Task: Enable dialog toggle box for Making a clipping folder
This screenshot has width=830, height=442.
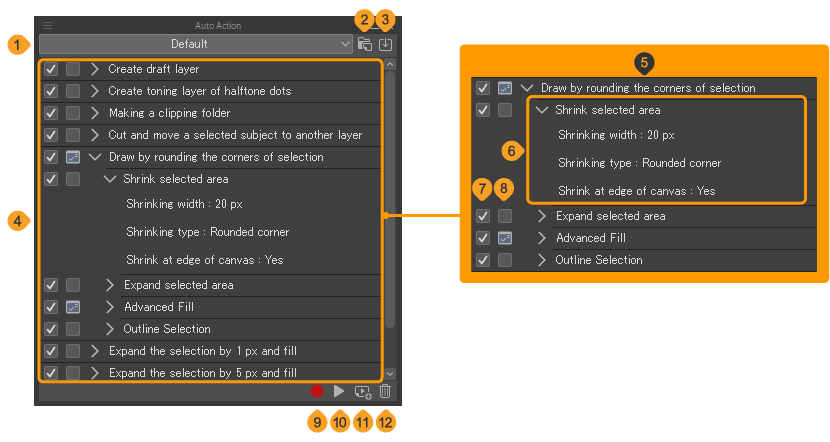Action: coord(73,113)
